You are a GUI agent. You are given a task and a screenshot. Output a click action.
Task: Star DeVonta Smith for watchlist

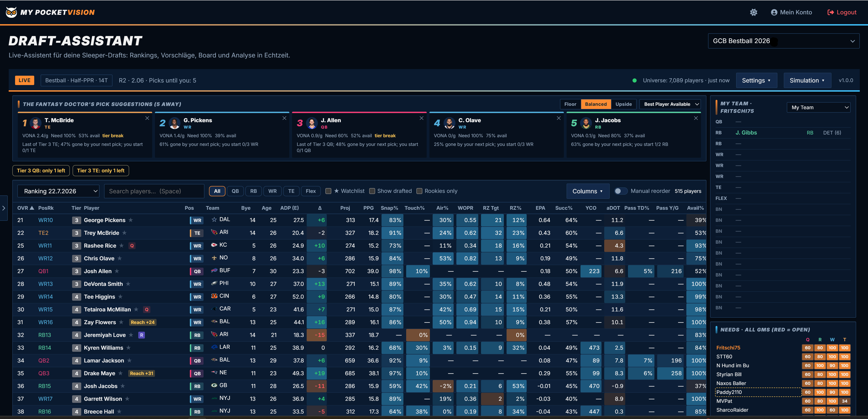(x=128, y=284)
